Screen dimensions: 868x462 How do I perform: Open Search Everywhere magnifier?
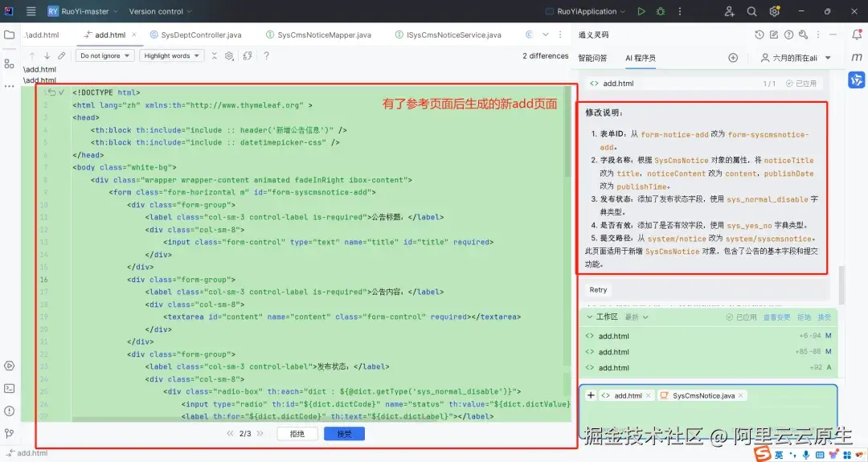[x=751, y=11]
